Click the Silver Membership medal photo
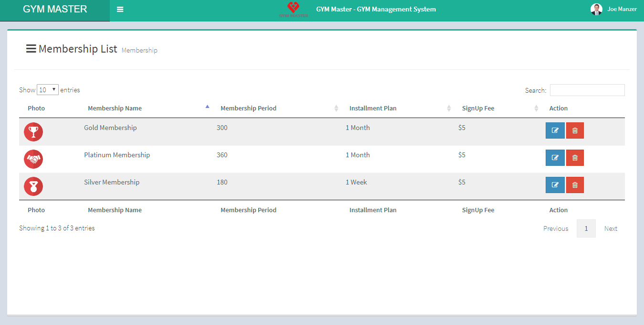Screen dimensions: 644x325 click(33, 186)
